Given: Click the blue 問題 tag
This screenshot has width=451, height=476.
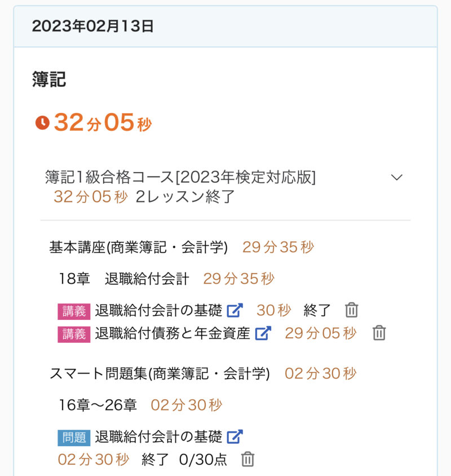Looking at the screenshot, I should click(x=74, y=437).
